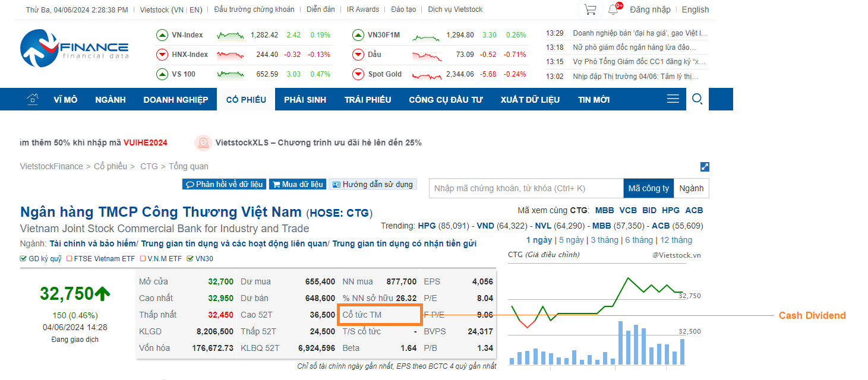
Task: Open BID from Mã xem cùng list
Action: 649,210
